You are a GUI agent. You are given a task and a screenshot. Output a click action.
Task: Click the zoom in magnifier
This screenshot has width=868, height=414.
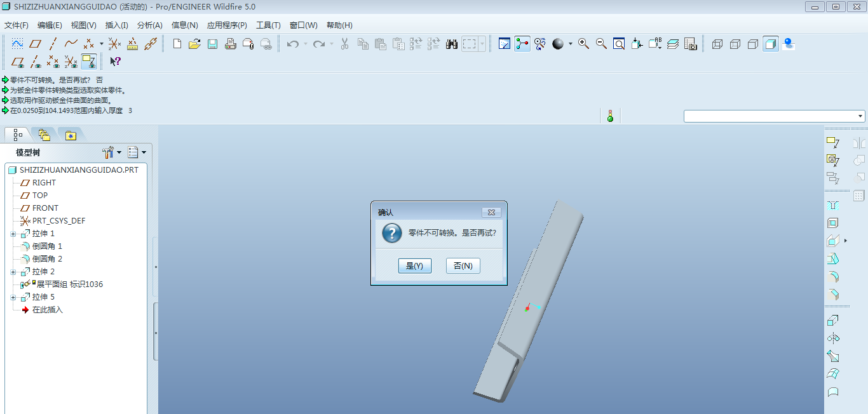[x=583, y=44]
